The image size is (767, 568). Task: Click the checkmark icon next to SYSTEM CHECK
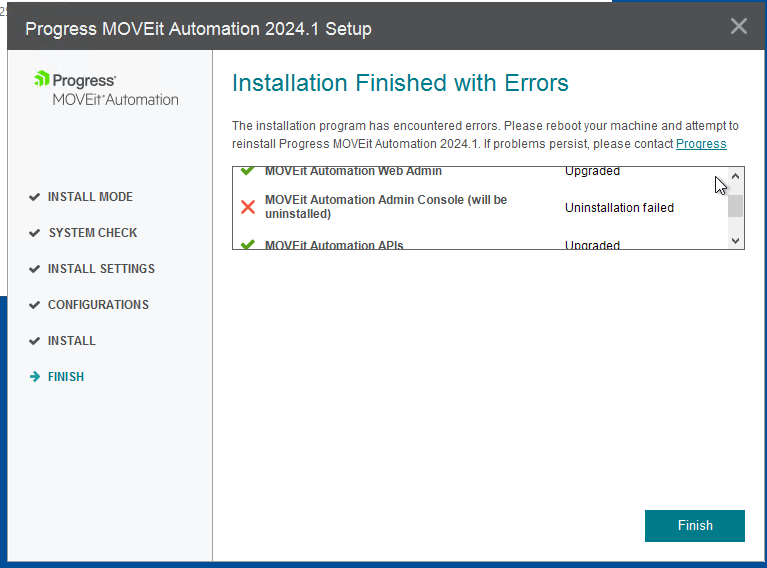click(34, 233)
